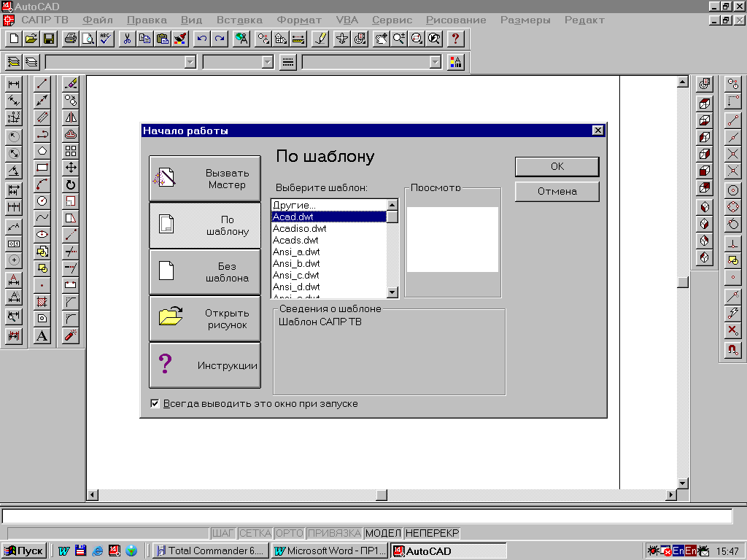Screen dimensions: 747x560
Task: Select the Line draw tool
Action: click(42, 84)
